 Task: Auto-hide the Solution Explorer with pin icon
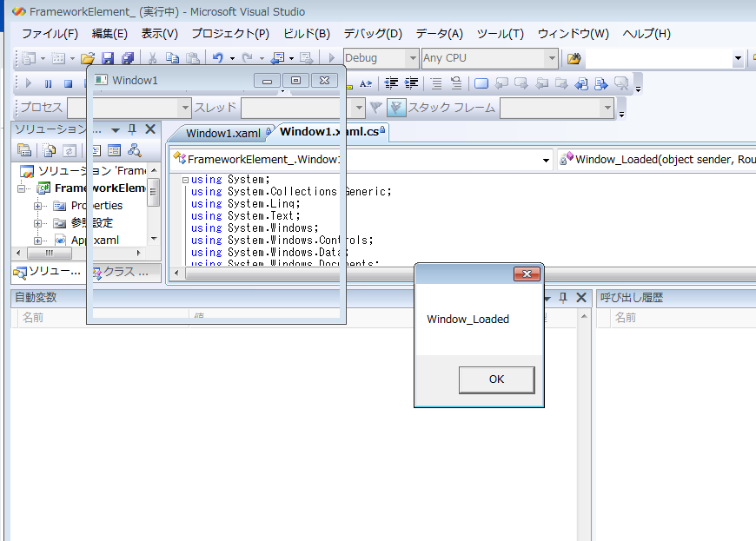(132, 129)
